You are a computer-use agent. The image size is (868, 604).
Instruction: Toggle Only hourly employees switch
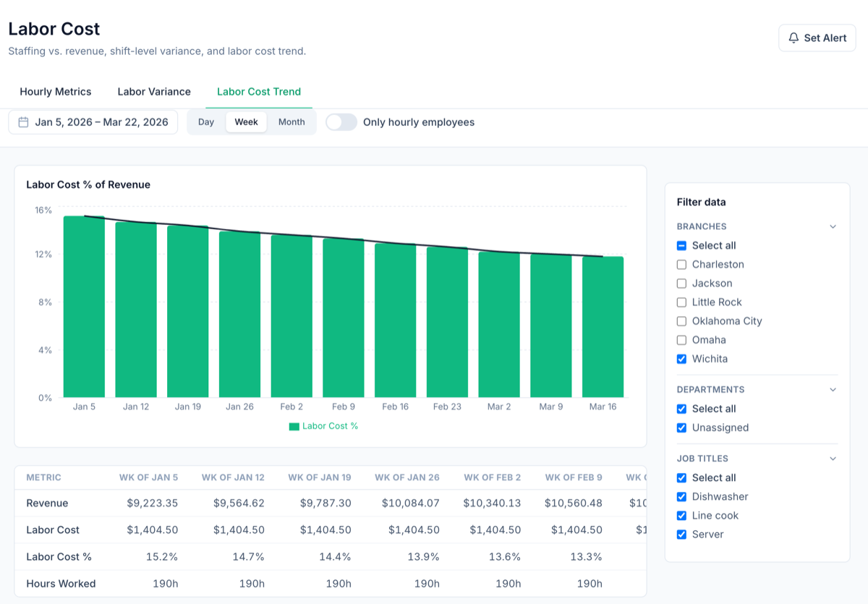pyautogui.click(x=341, y=122)
